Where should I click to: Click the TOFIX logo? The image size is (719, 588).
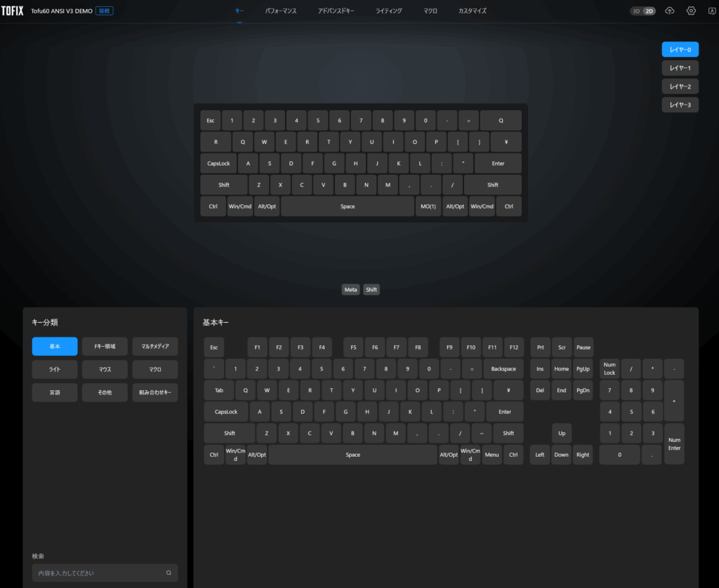coord(12,11)
